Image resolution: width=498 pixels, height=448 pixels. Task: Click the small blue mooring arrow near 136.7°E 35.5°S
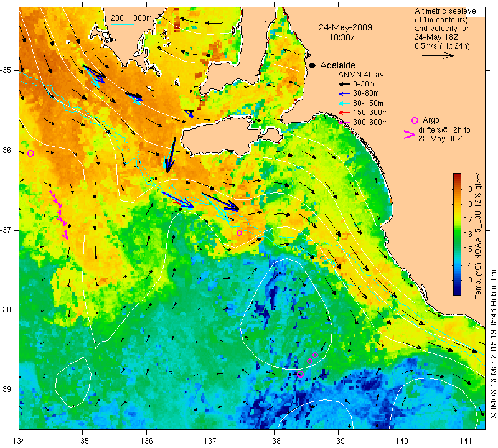(189, 113)
